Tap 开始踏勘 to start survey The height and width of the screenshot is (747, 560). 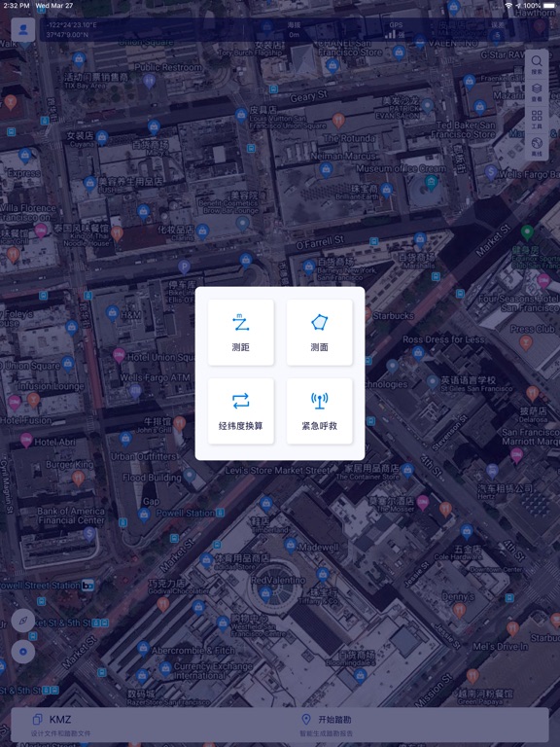[x=327, y=724]
